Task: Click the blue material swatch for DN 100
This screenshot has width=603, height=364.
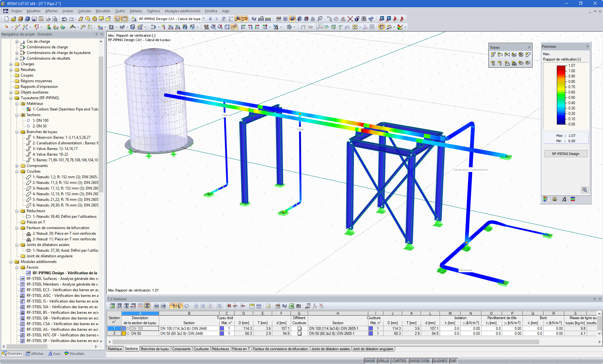Action: (222, 329)
